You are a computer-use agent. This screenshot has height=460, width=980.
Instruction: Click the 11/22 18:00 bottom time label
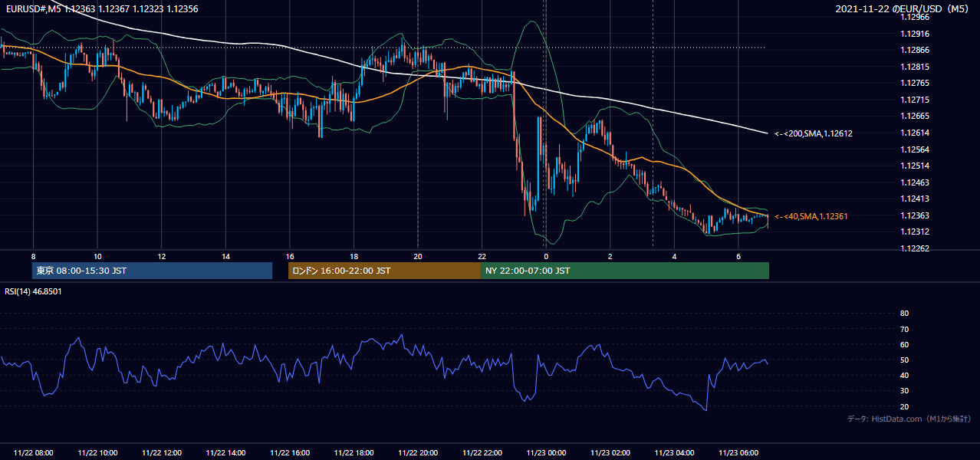pos(354,453)
